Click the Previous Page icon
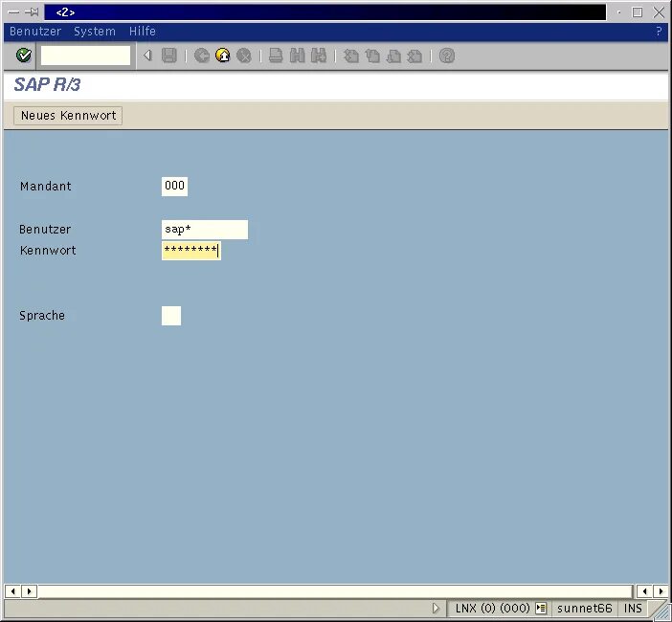672x622 pixels. click(x=372, y=56)
